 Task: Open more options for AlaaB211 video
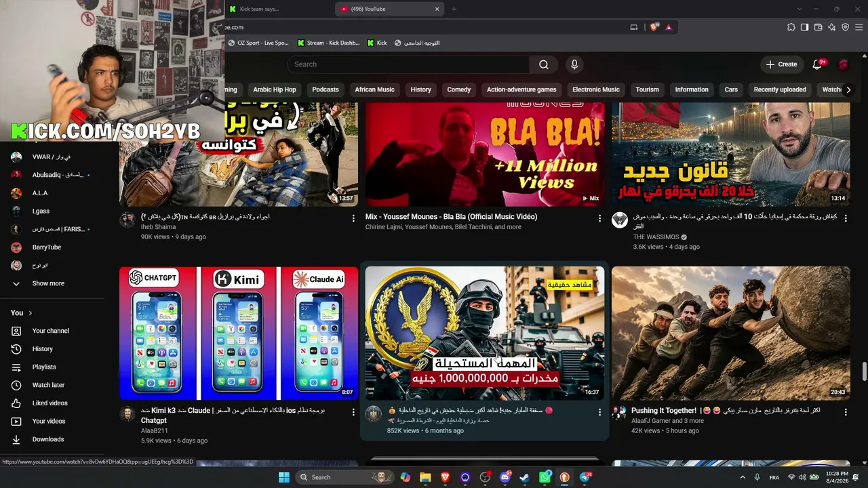[x=353, y=412]
